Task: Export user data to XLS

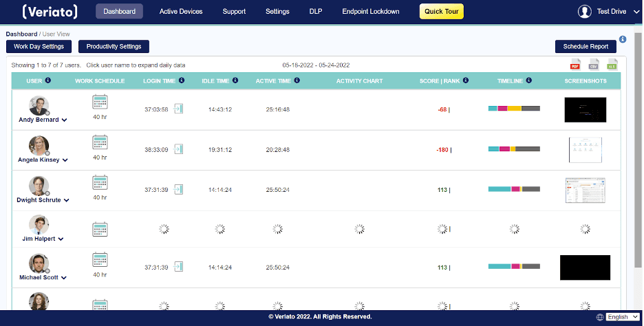Action: [611, 65]
